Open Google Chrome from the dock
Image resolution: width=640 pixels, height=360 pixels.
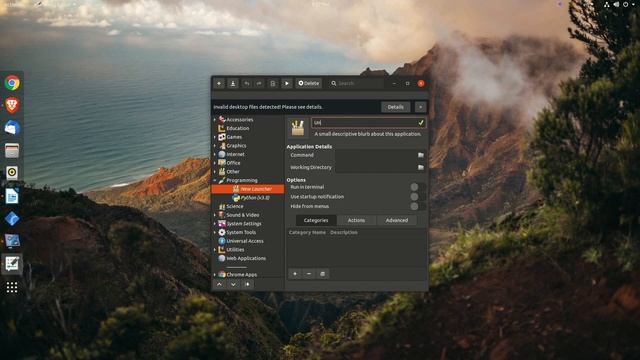pyautogui.click(x=12, y=83)
